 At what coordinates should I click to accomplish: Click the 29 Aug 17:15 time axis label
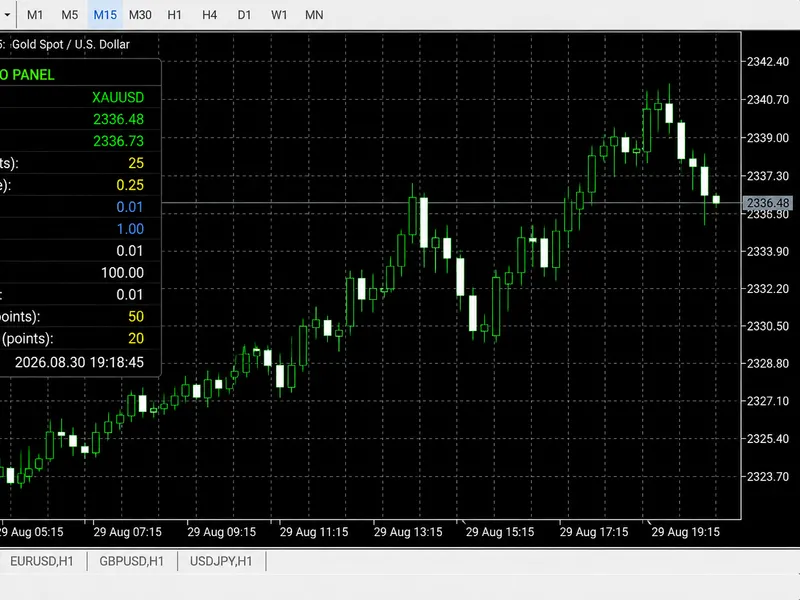[x=594, y=532]
